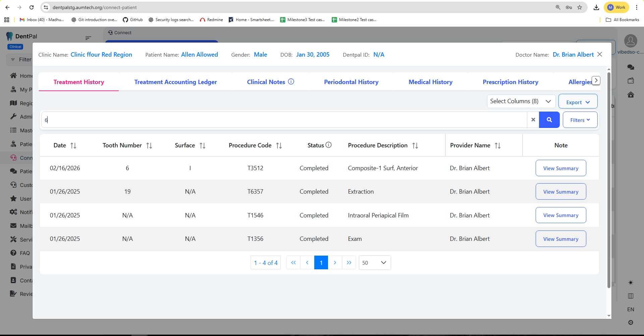Expand the Filters dropdown
This screenshot has width=644, height=336.
tap(580, 120)
